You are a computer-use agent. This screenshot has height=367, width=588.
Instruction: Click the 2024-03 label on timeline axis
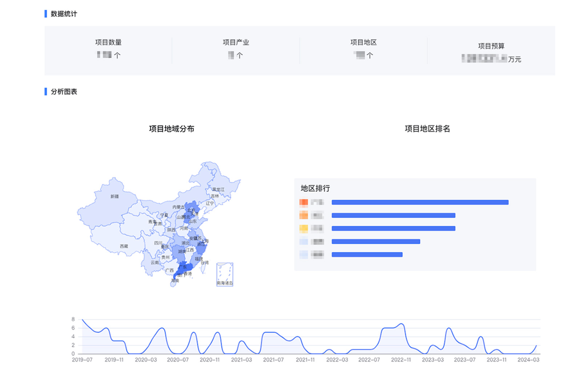[x=528, y=360]
